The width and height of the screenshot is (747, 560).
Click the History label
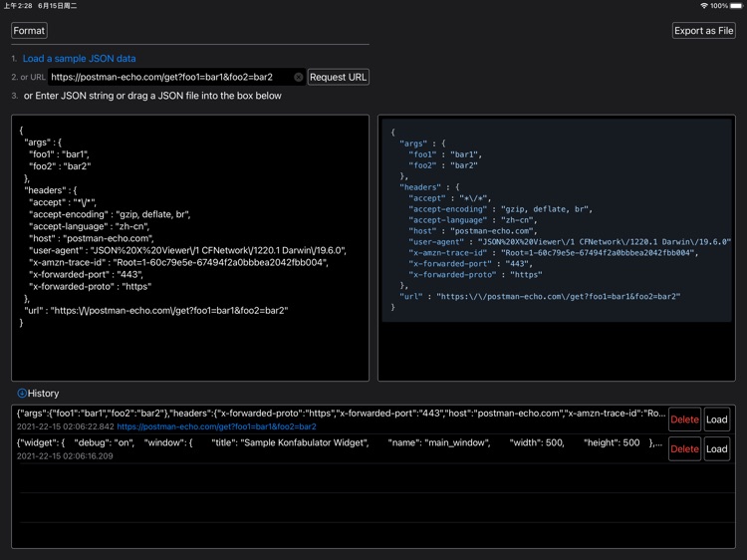point(44,394)
